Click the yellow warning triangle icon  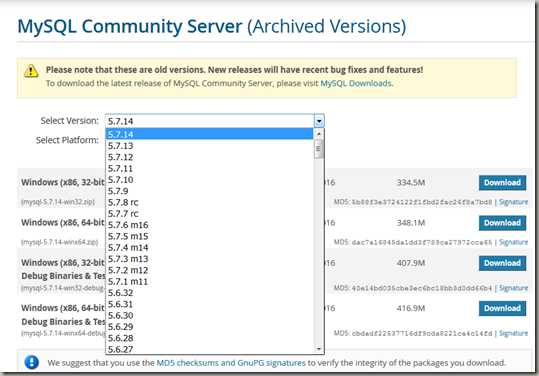coord(31,71)
